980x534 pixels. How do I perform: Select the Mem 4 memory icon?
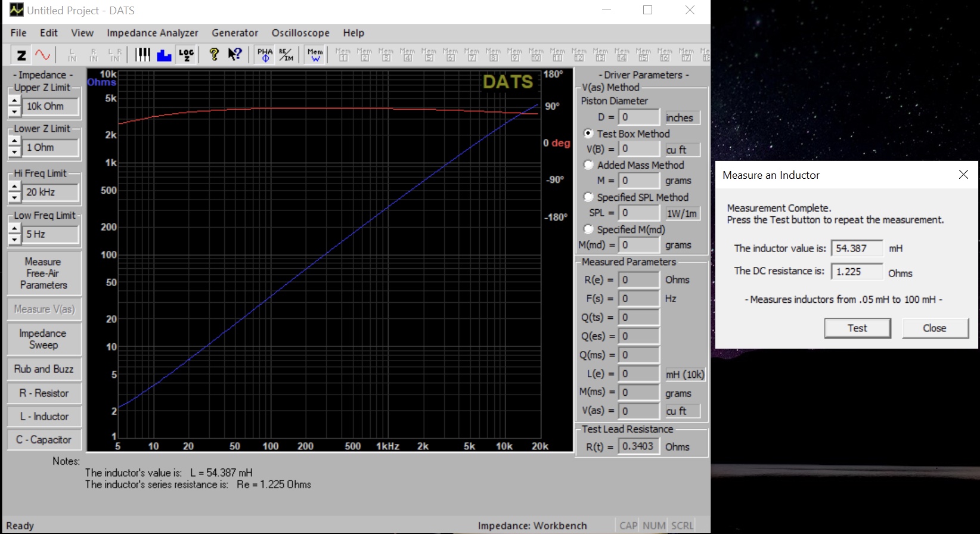coord(407,55)
